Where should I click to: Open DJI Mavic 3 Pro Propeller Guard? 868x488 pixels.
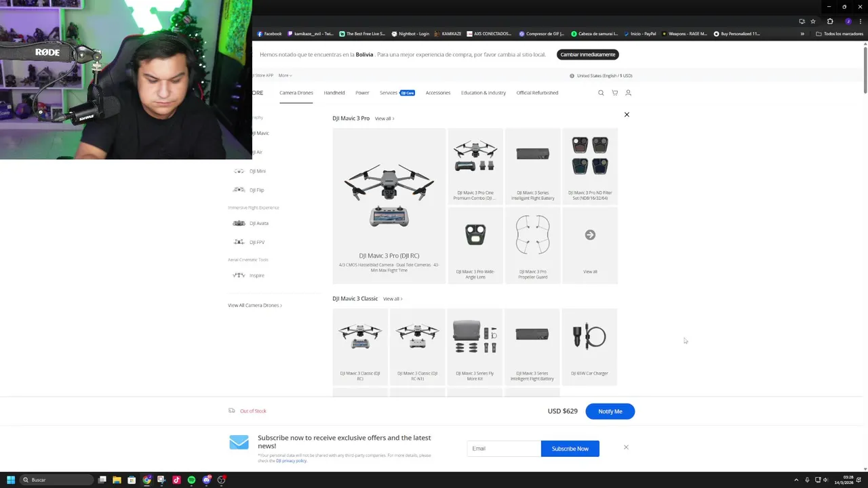[532, 245]
